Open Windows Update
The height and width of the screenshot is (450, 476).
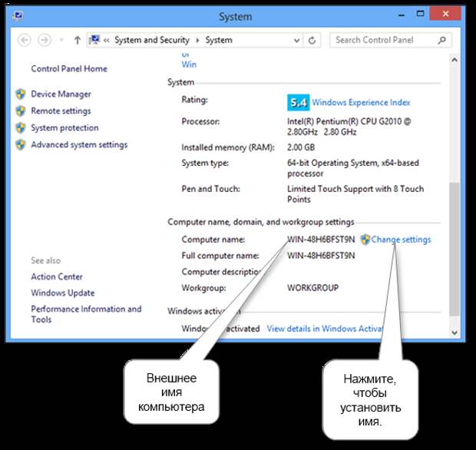coord(63,293)
